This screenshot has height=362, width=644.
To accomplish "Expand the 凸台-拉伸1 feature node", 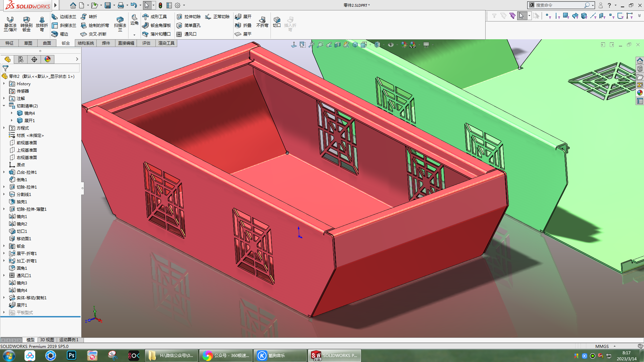I will point(4,172).
